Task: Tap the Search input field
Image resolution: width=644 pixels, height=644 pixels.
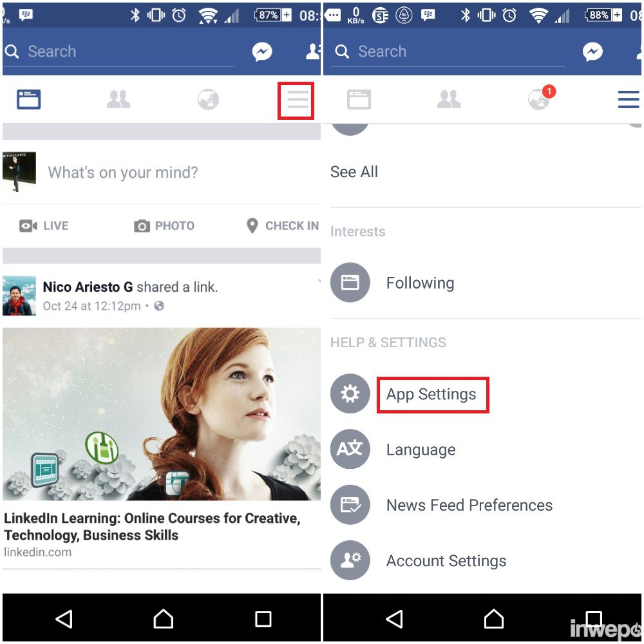Action: click(116, 52)
